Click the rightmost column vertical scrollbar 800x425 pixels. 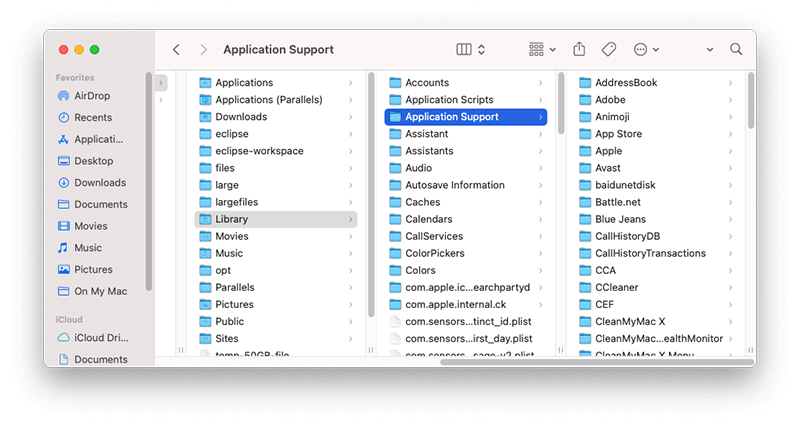751,101
